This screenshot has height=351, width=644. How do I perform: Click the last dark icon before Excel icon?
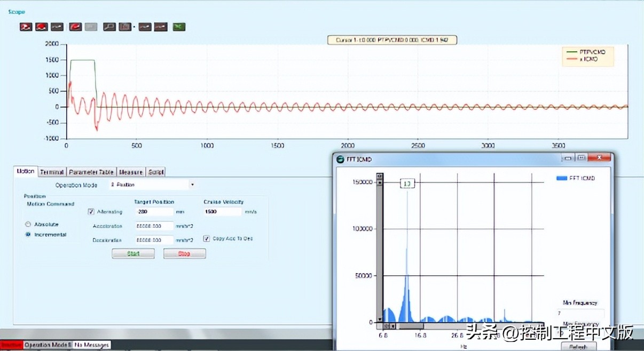[161, 27]
